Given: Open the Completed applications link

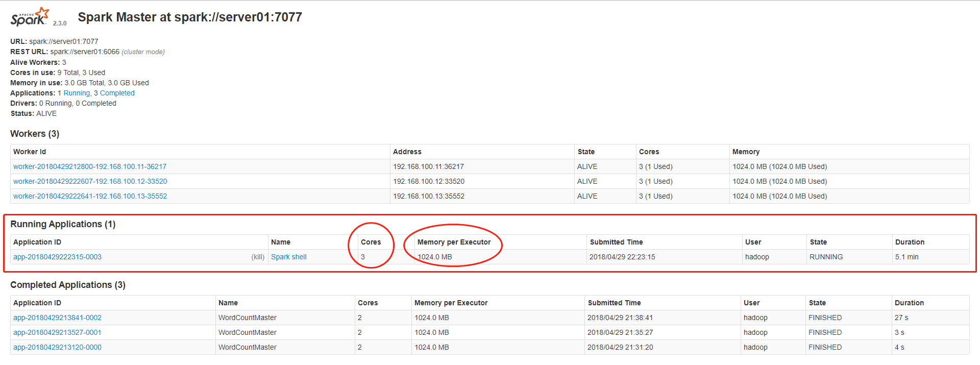Looking at the screenshot, I should pos(117,93).
